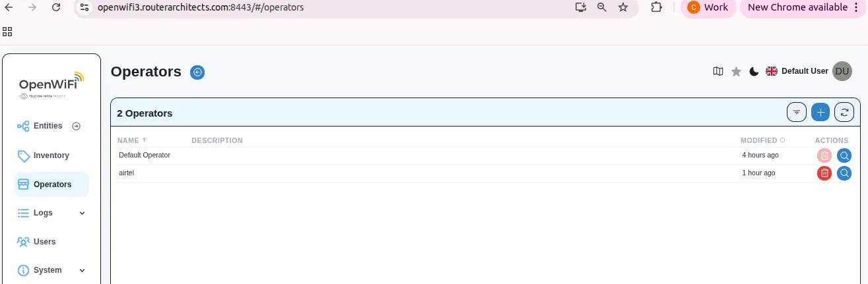868x284 pixels.
Task: Bookmark this page with star icon
Action: (x=623, y=7)
